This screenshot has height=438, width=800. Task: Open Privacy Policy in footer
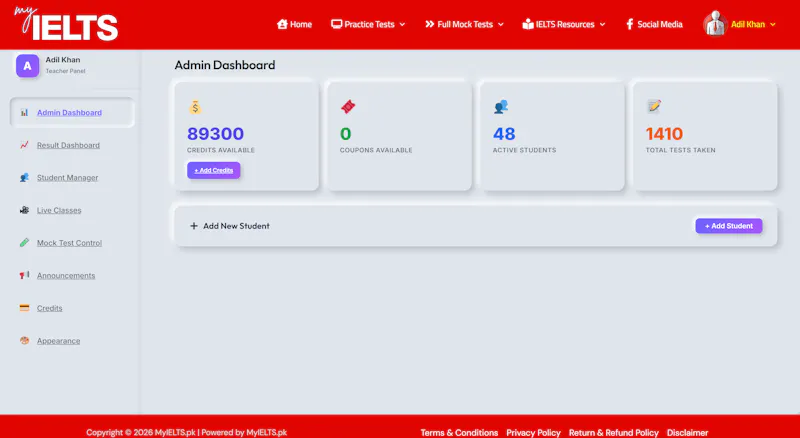click(533, 432)
